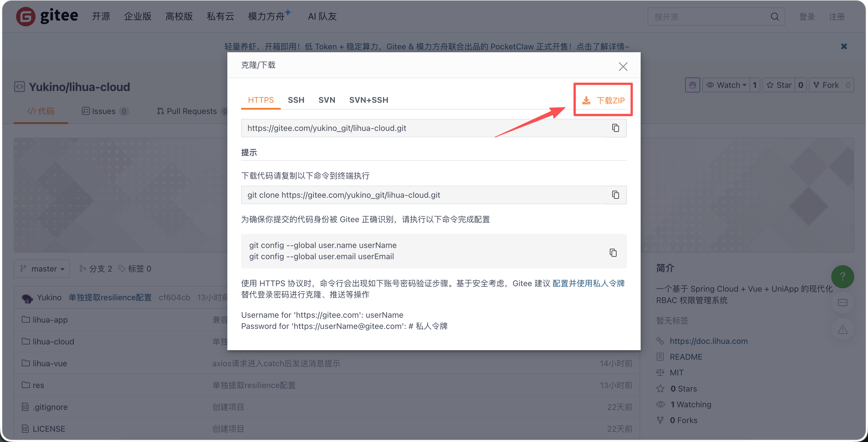The image size is (868, 442).
Task: Click Yukino's avatar in commit row
Action: coord(27,298)
